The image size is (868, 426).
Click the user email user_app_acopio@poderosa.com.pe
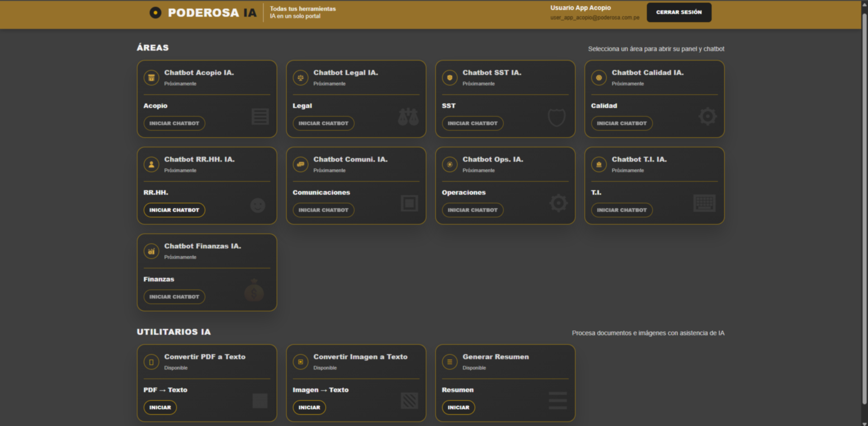[595, 18]
